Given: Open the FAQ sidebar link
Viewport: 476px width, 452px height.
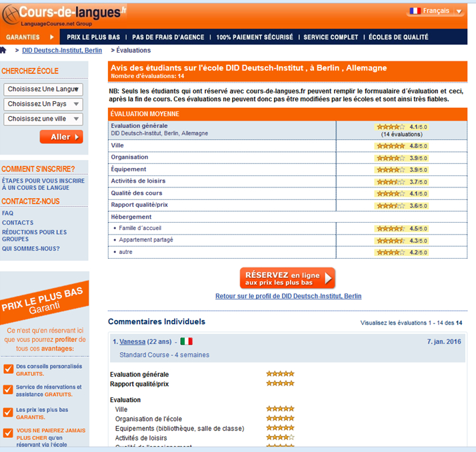Looking at the screenshot, I should [7, 213].
